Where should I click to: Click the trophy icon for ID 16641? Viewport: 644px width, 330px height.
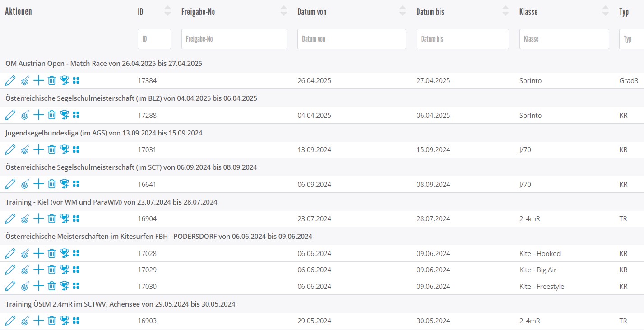[x=64, y=184]
